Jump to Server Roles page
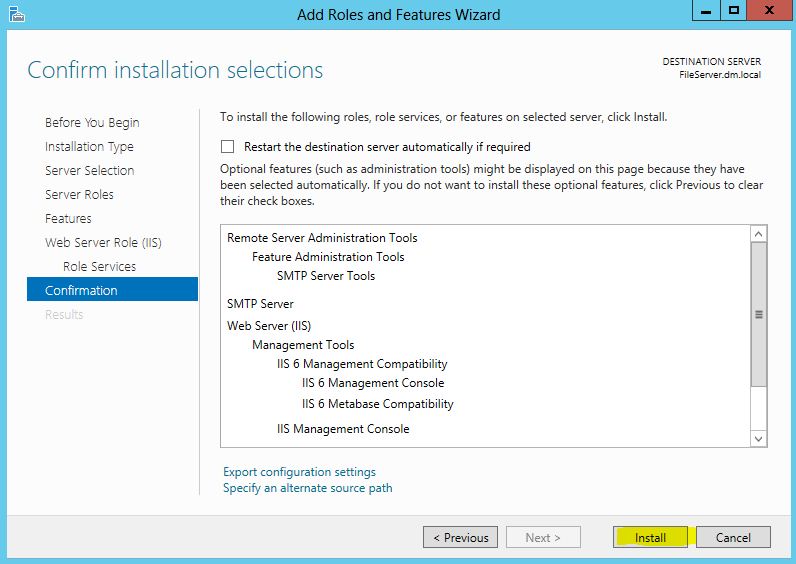 point(79,194)
